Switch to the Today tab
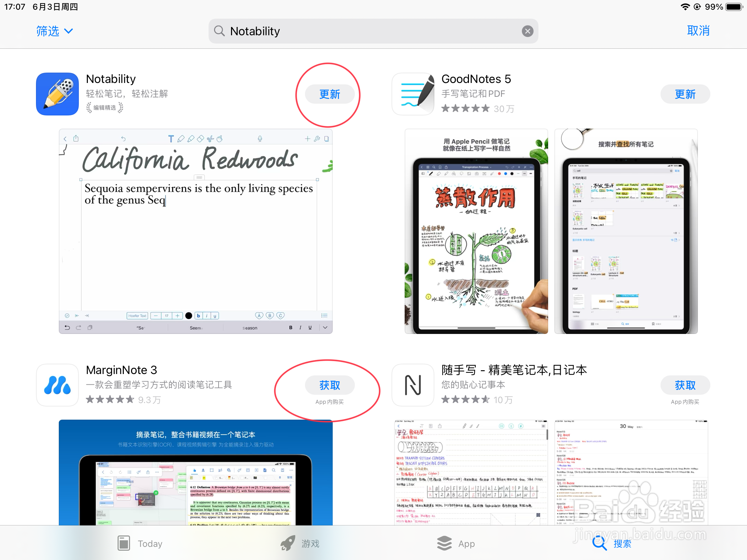 [x=140, y=543]
